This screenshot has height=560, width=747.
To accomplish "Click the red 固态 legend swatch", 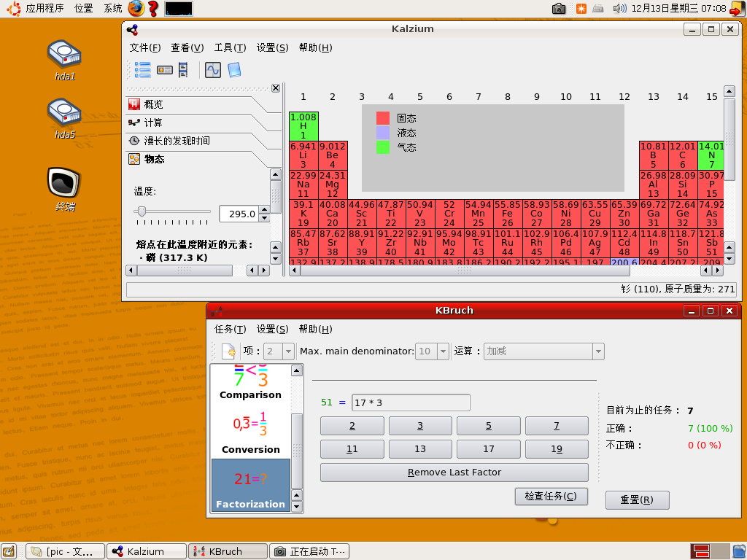I will pyautogui.click(x=383, y=118).
